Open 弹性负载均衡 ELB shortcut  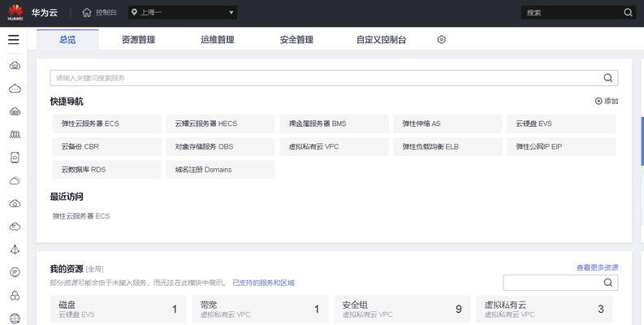[x=447, y=147]
